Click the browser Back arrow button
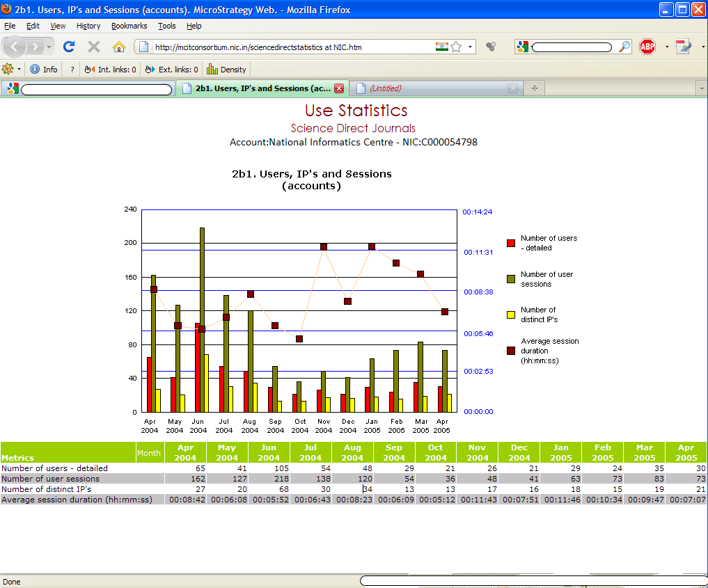The height and width of the screenshot is (588, 708). point(14,47)
